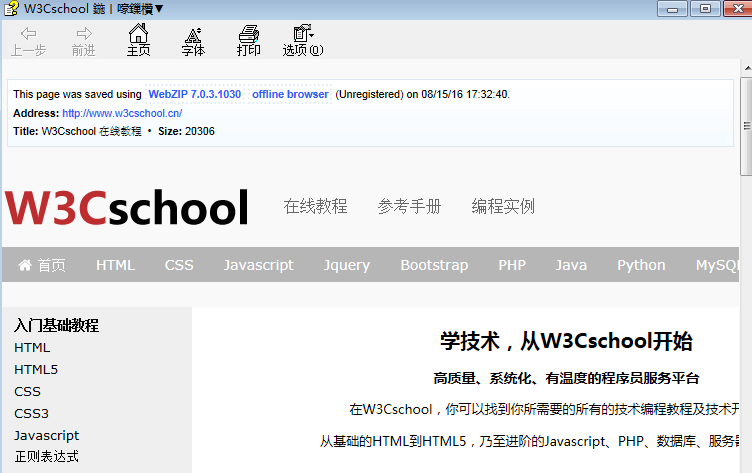Viewport: 752px width, 473px height.
Task: Select MySQL tab in navbar
Action: point(717,265)
